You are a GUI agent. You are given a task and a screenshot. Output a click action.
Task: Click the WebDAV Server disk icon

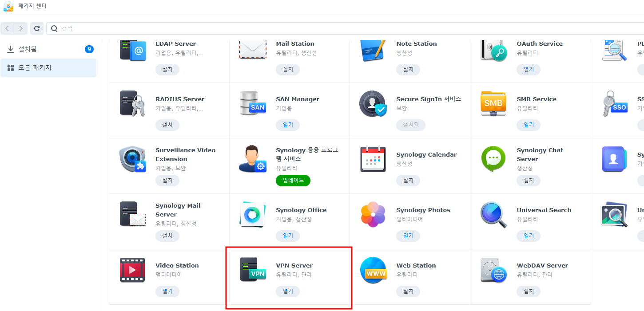(x=493, y=270)
